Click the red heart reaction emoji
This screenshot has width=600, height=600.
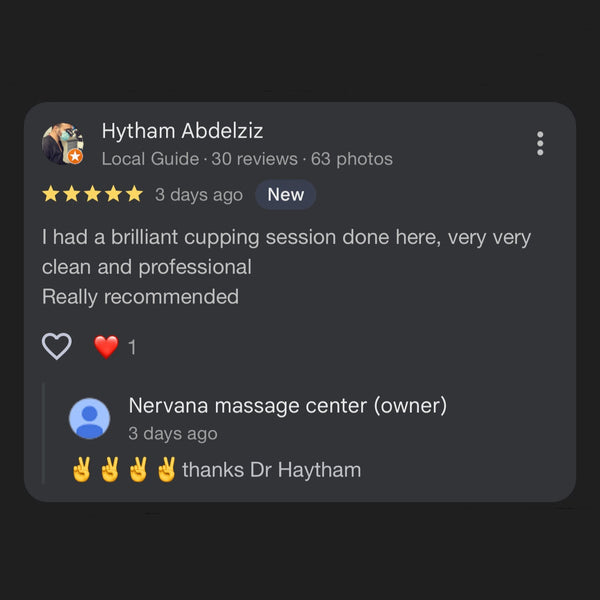[x=106, y=347]
